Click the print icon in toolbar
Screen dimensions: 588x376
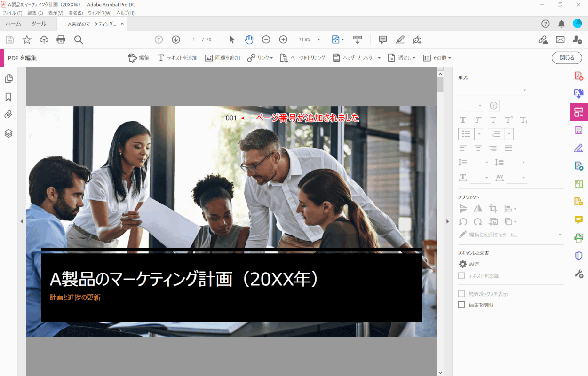tap(61, 40)
